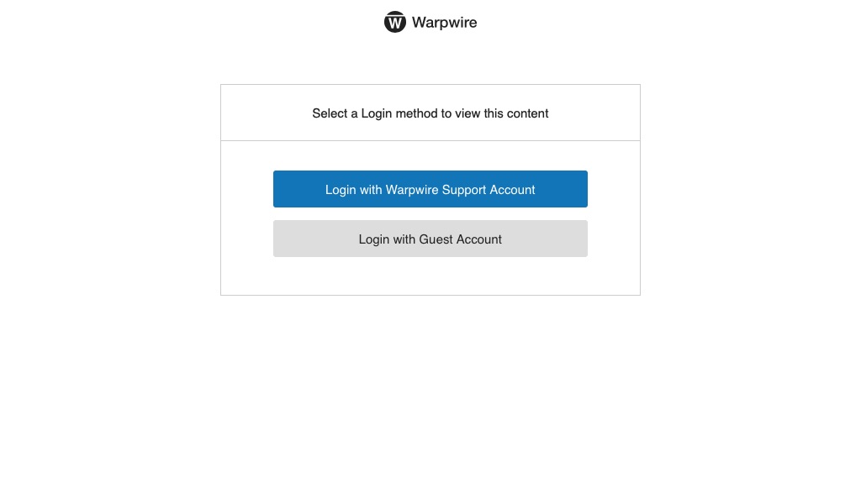Click the black round logo at top center

tap(395, 22)
